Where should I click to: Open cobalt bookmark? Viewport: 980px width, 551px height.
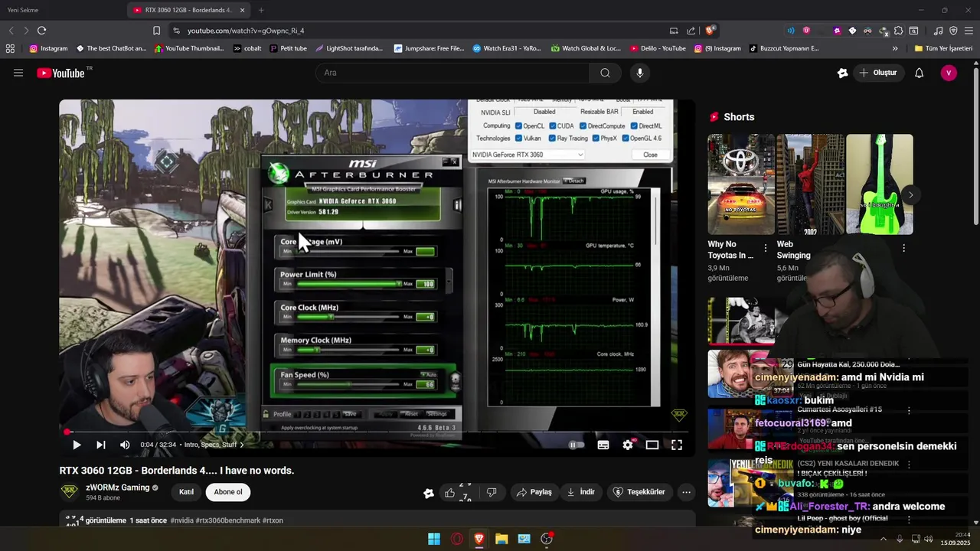(247, 48)
